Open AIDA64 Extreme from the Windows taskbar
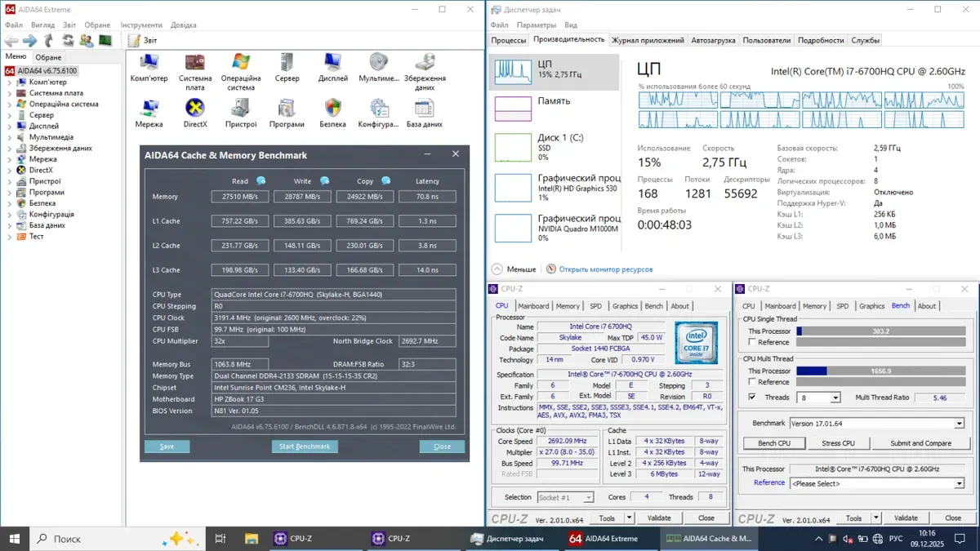Image resolution: width=980 pixels, height=551 pixels. click(603, 539)
